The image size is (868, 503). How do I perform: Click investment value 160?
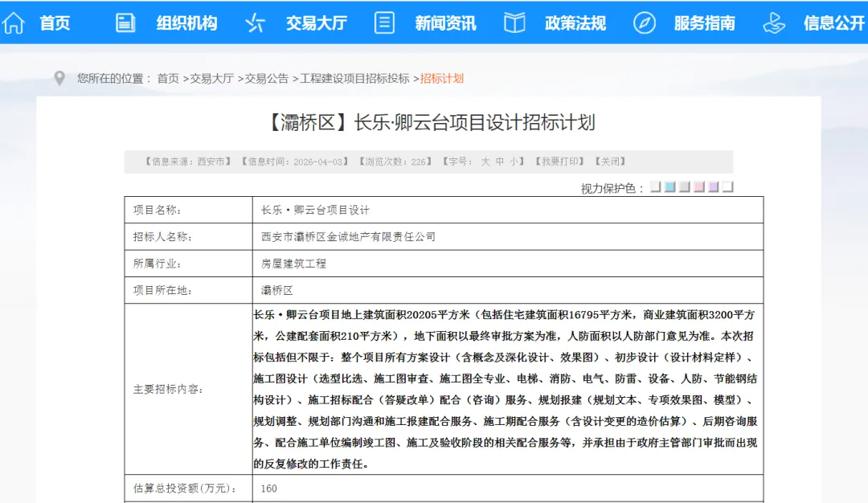[x=269, y=489]
